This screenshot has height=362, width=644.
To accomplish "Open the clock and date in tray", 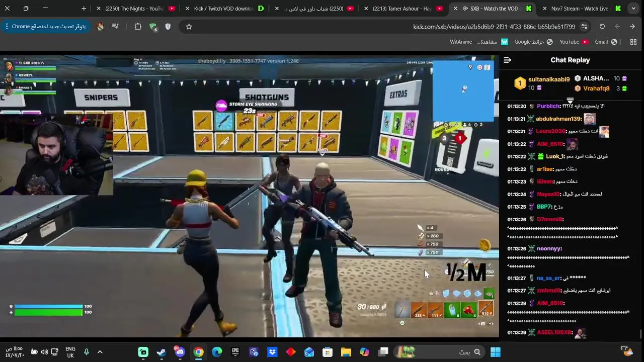I will pos(15,352).
